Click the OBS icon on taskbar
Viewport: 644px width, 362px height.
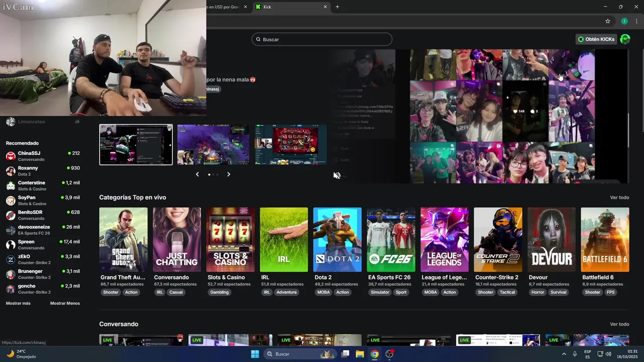[389, 354]
